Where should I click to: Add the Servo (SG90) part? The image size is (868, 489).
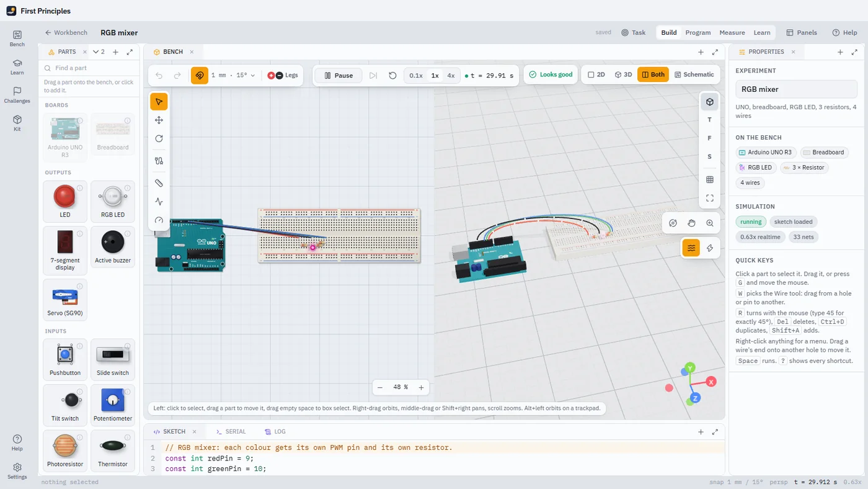click(65, 300)
